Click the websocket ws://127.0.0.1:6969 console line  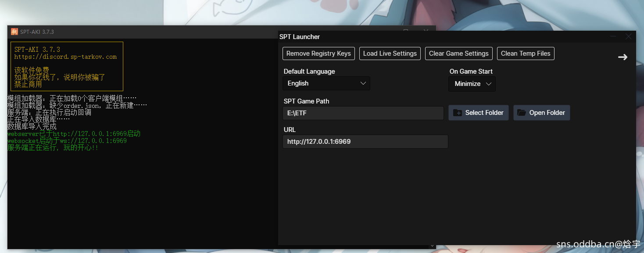click(x=67, y=141)
